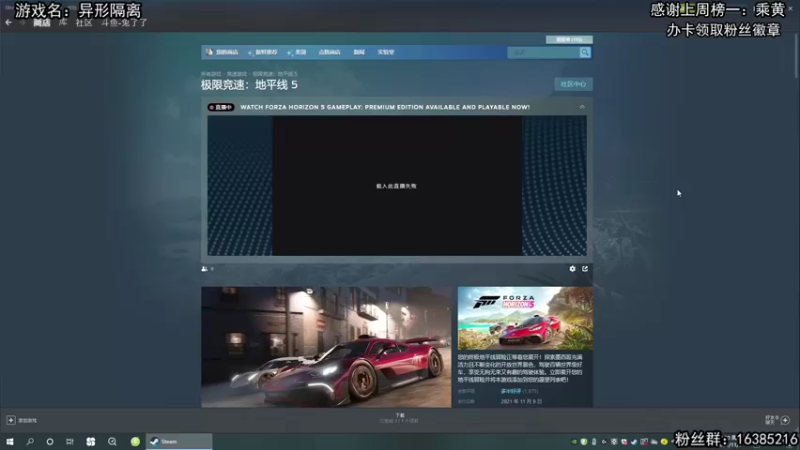Open the Windows Start menu
The image size is (800, 450).
coord(10,442)
